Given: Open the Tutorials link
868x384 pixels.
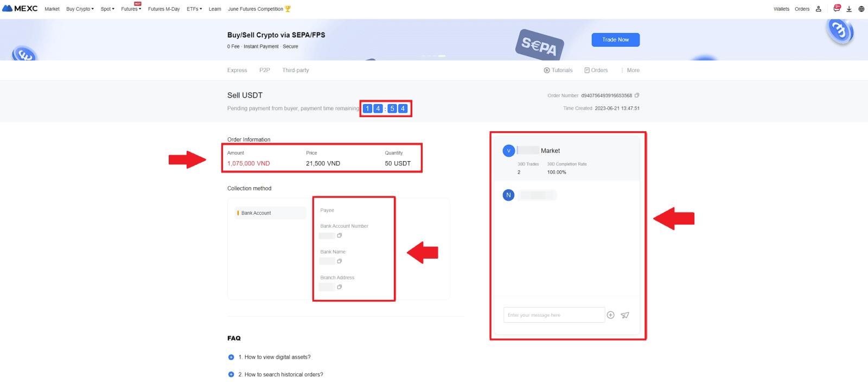Looking at the screenshot, I should 558,71.
